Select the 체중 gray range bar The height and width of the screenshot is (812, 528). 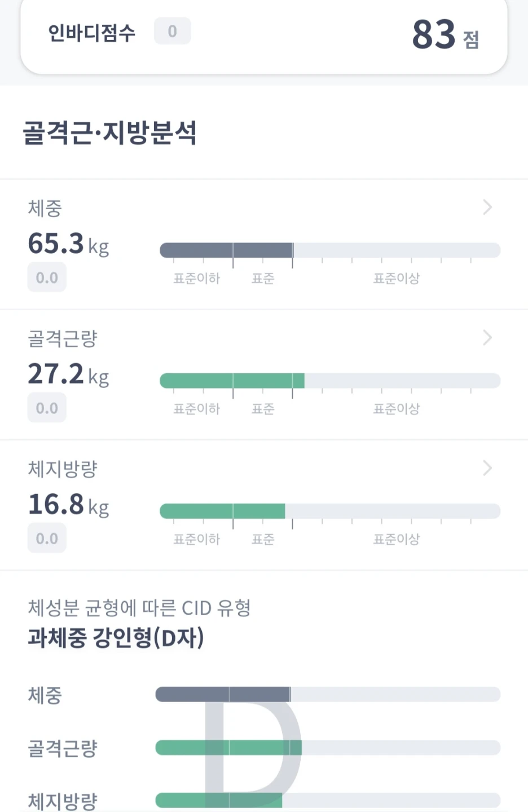pos(330,250)
